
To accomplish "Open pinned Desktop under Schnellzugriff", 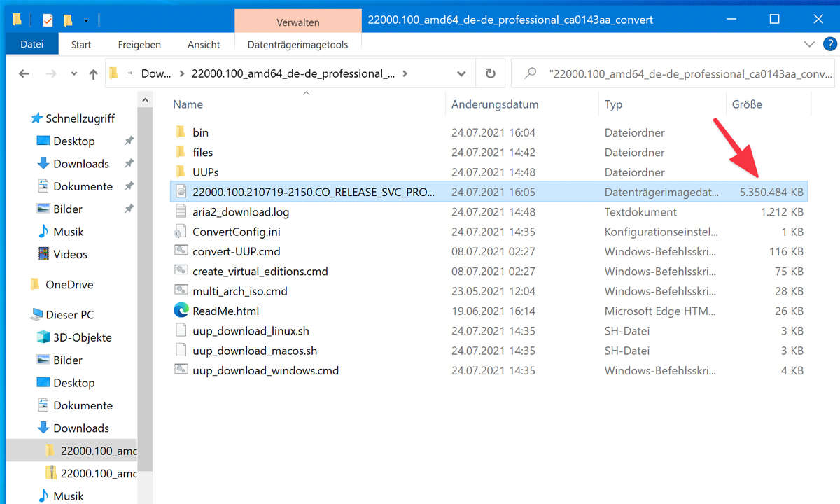I will click(x=73, y=141).
